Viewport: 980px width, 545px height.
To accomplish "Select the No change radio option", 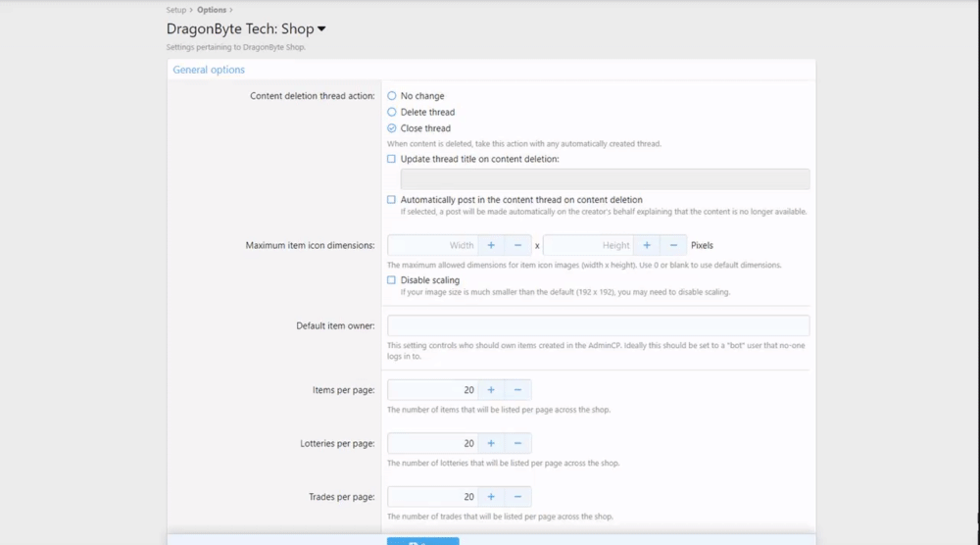I will coord(391,96).
